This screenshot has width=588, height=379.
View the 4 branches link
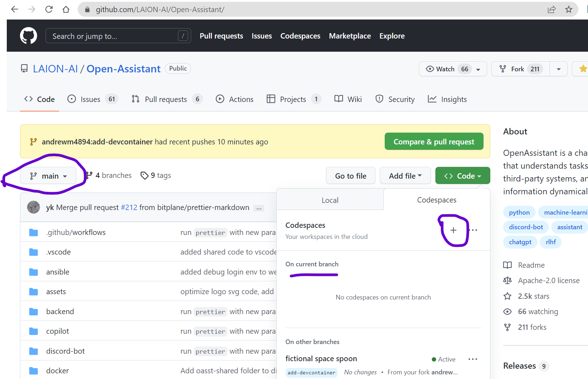tap(109, 175)
